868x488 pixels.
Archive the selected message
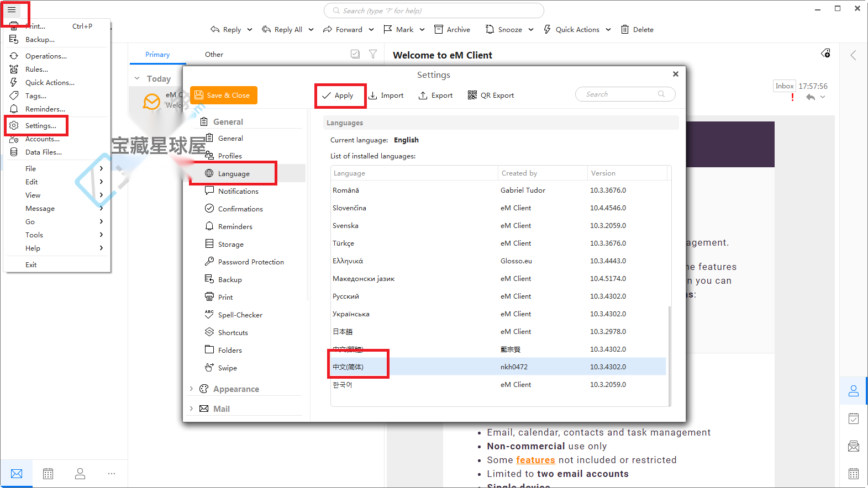pyautogui.click(x=452, y=30)
